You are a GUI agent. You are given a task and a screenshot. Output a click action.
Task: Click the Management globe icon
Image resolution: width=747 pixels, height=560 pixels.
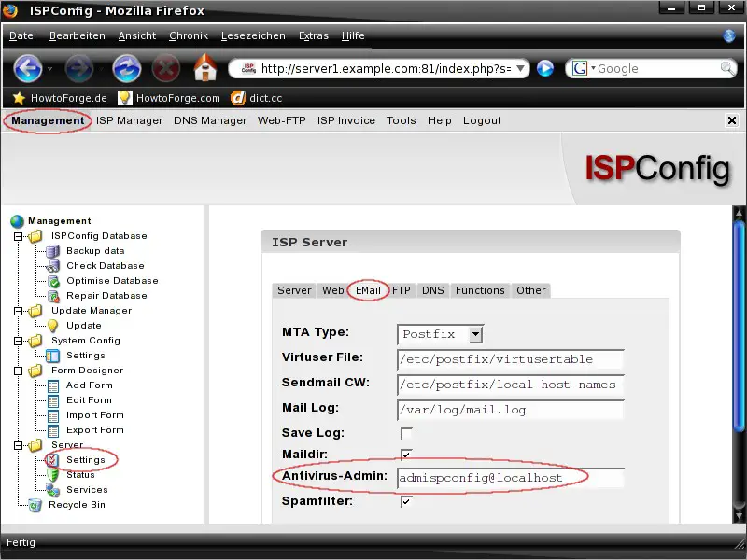[17, 221]
